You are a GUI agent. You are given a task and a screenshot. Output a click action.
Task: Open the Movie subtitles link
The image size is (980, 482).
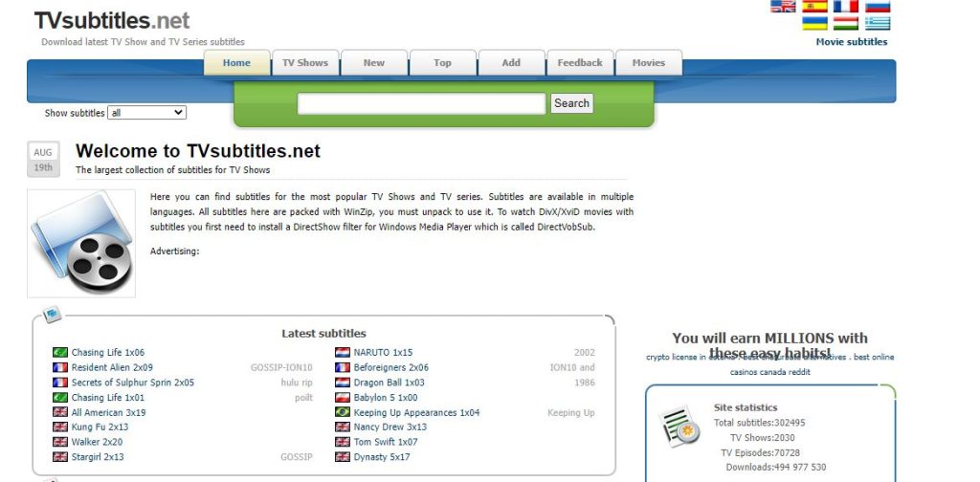click(x=851, y=42)
